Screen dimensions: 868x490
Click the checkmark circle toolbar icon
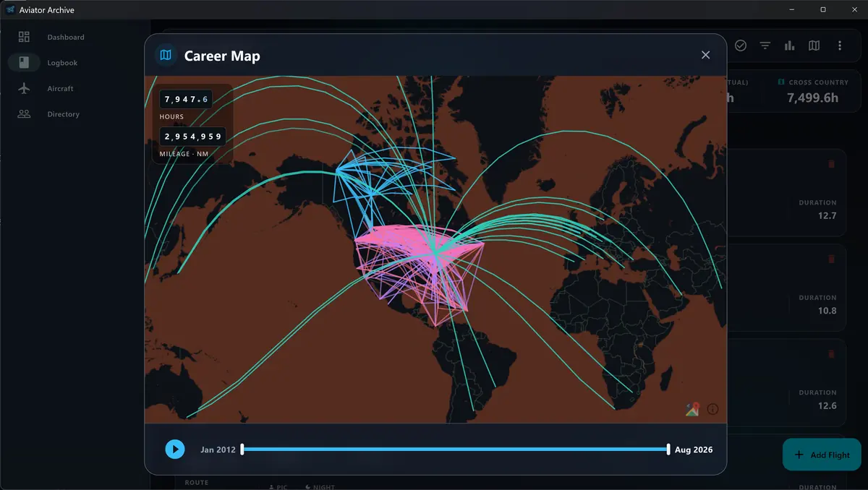click(x=741, y=46)
